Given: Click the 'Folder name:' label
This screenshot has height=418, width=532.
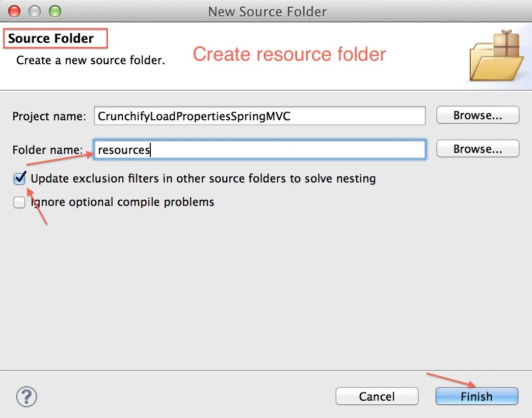Looking at the screenshot, I should coord(47,150).
